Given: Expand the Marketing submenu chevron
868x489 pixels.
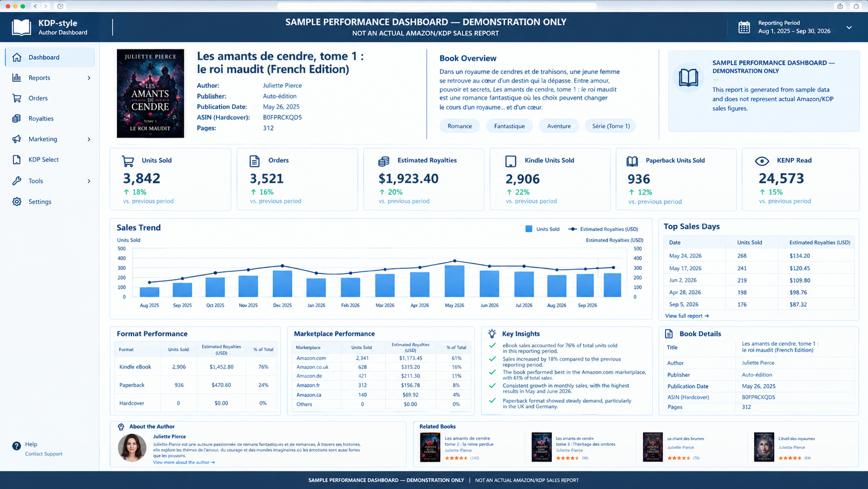Looking at the screenshot, I should pyautogui.click(x=89, y=139).
